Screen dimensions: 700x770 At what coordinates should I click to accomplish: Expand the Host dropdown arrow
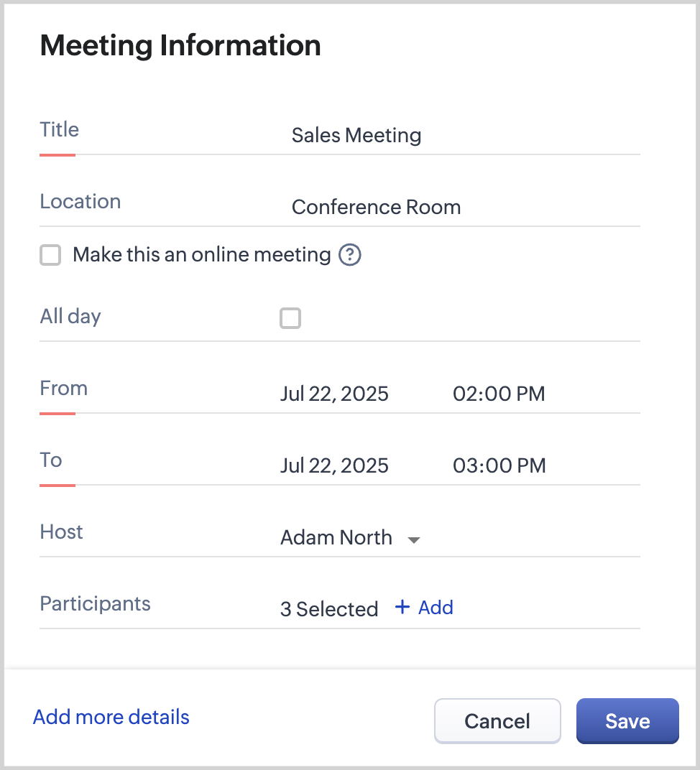point(413,539)
